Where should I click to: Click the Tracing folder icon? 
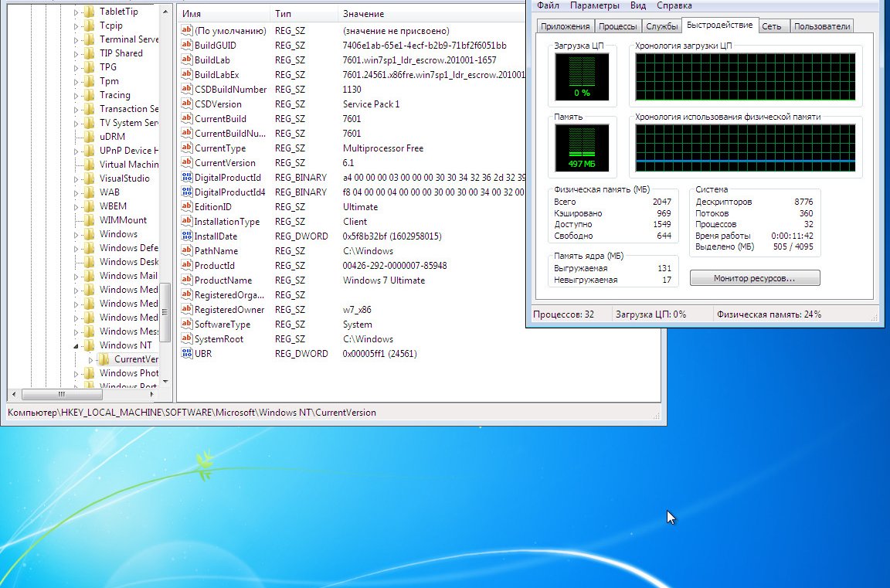(x=89, y=95)
